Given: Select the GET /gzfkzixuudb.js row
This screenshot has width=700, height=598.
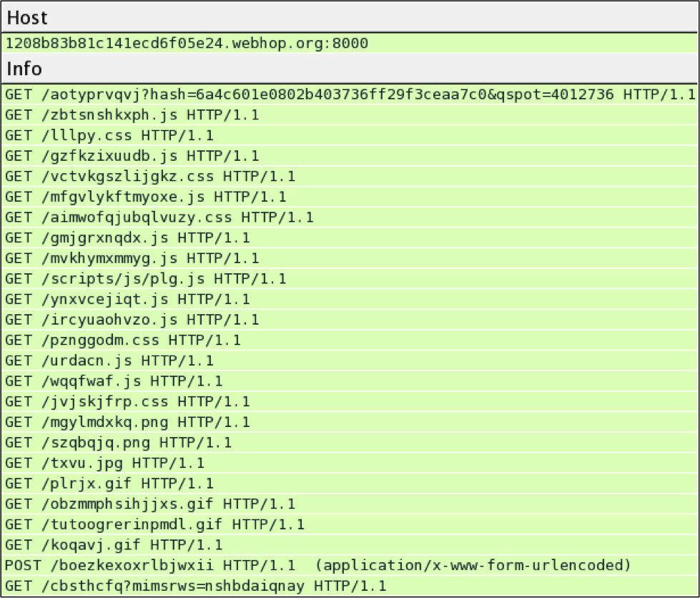Looking at the screenshot, I should point(350,156).
